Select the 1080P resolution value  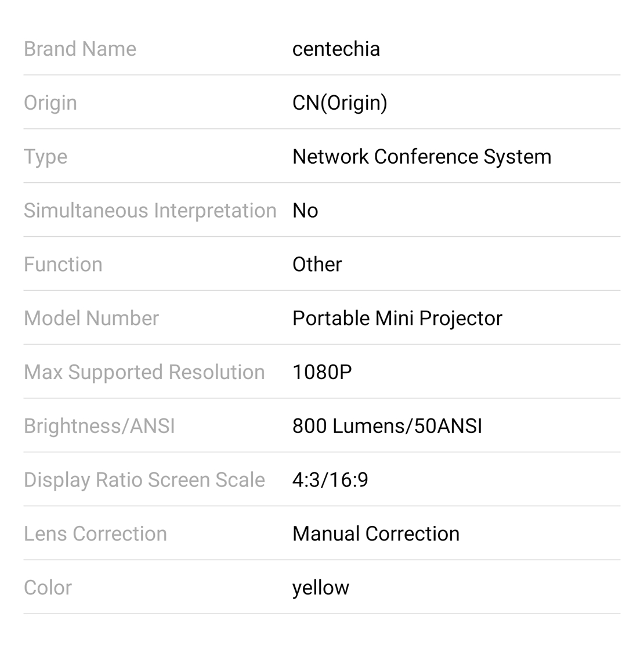pyautogui.click(x=322, y=372)
